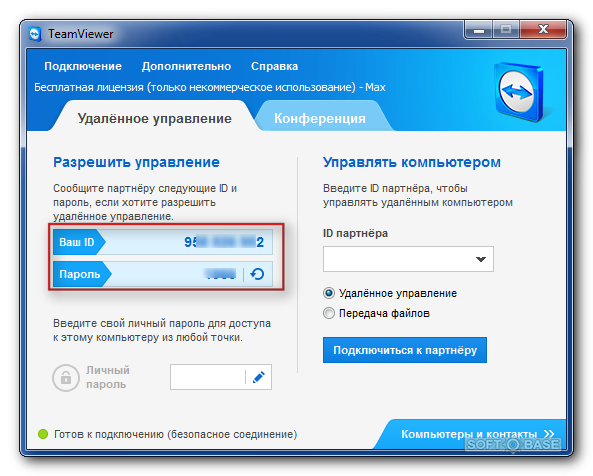This screenshot has width=593, height=476.
Task: Click the large TeamViewer logo
Action: [520, 92]
